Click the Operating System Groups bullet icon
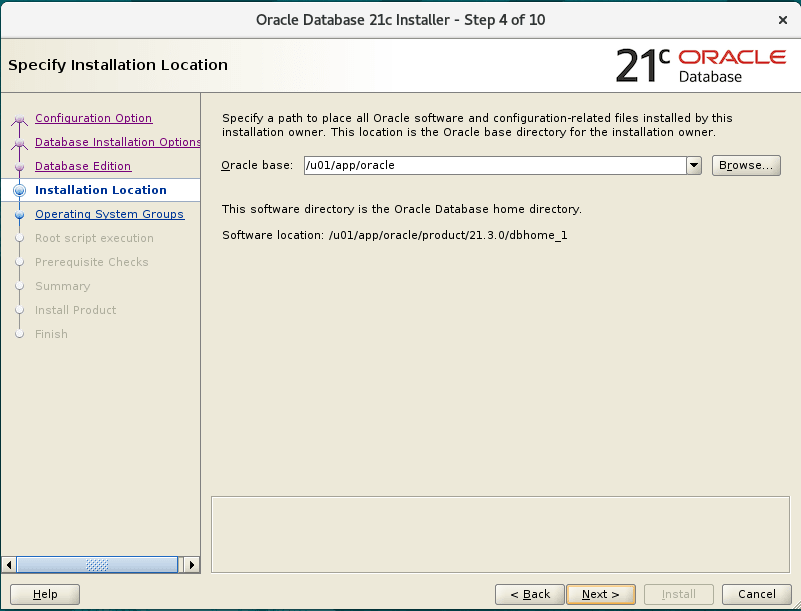Screen dimensions: 801x611 pyautogui.click(x=19, y=215)
